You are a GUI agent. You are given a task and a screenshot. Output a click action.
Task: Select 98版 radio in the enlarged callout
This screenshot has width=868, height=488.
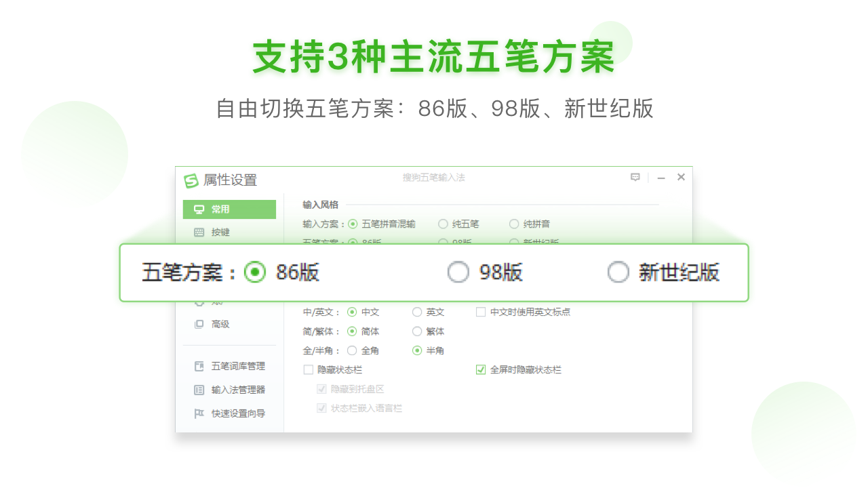pos(458,272)
